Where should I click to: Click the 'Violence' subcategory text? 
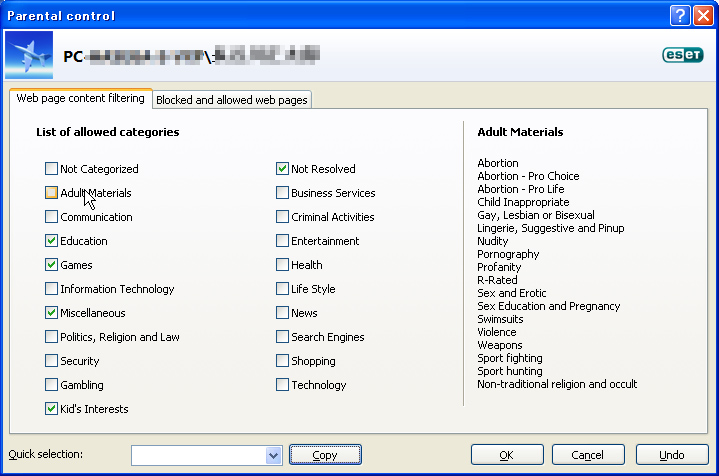pyautogui.click(x=497, y=332)
